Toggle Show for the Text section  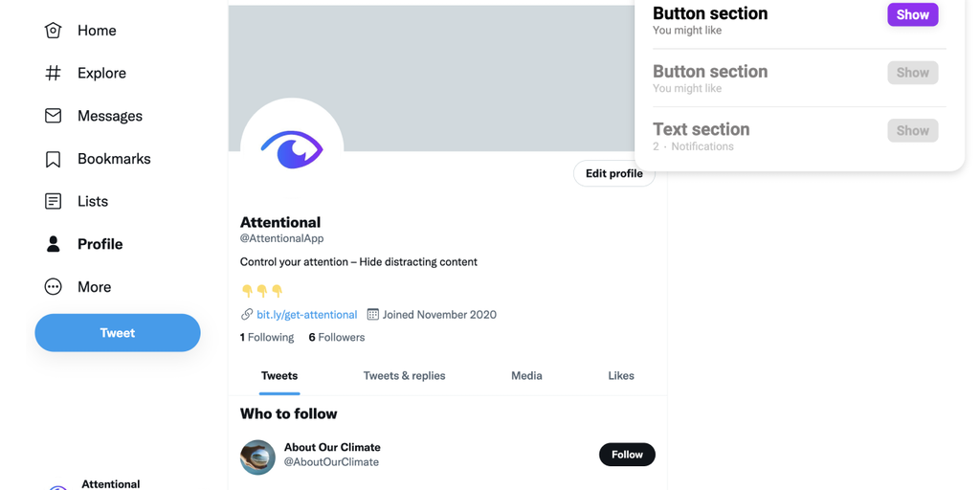point(912,130)
